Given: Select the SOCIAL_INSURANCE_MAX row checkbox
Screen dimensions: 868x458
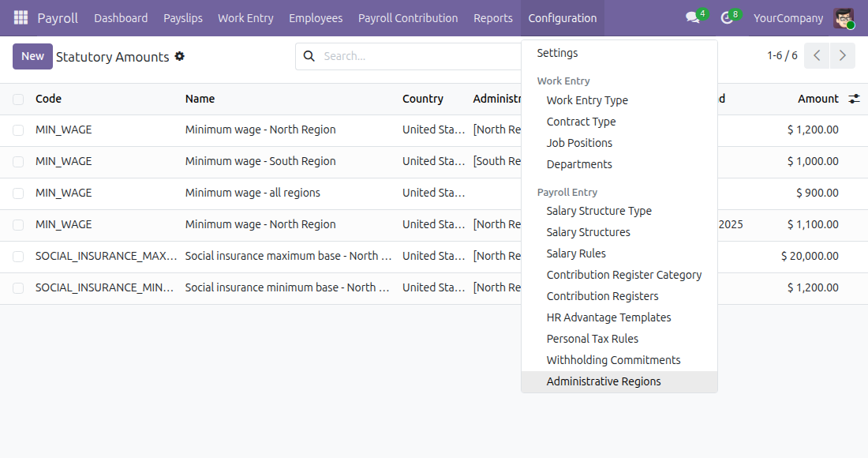Looking at the screenshot, I should click(18, 257).
